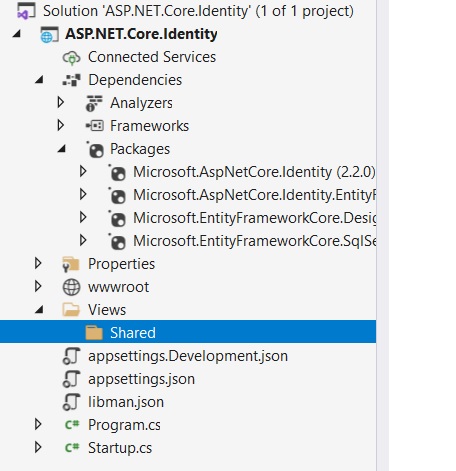Expand the Frameworks node

pos(61,126)
